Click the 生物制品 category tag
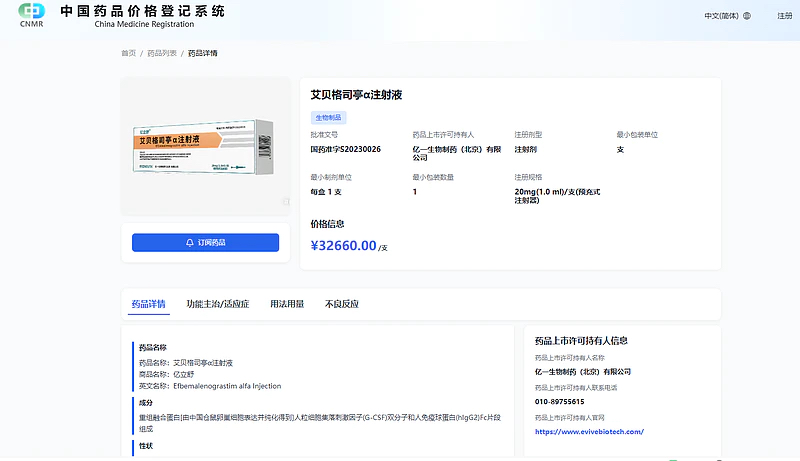Screen dimensions: 800x461 click(x=329, y=118)
